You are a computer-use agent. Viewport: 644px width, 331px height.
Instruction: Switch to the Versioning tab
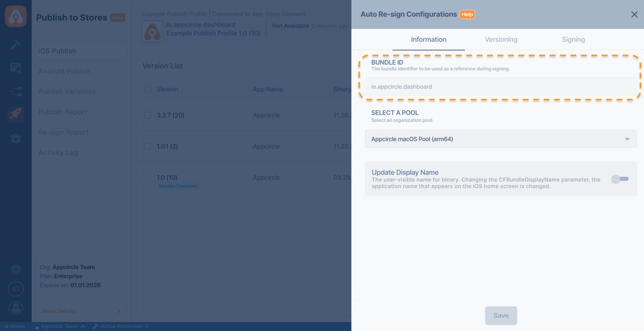coord(500,39)
